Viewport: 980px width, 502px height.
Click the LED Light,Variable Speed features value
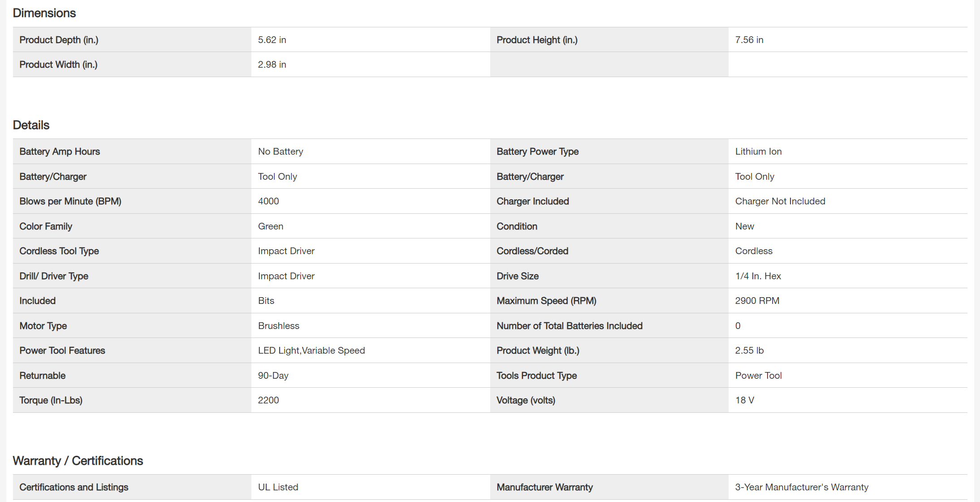tap(311, 351)
